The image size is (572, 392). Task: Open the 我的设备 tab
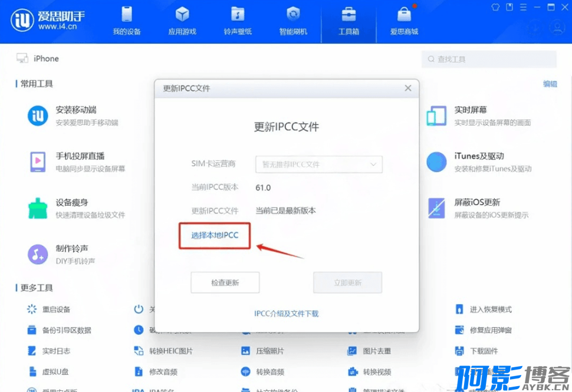127,21
